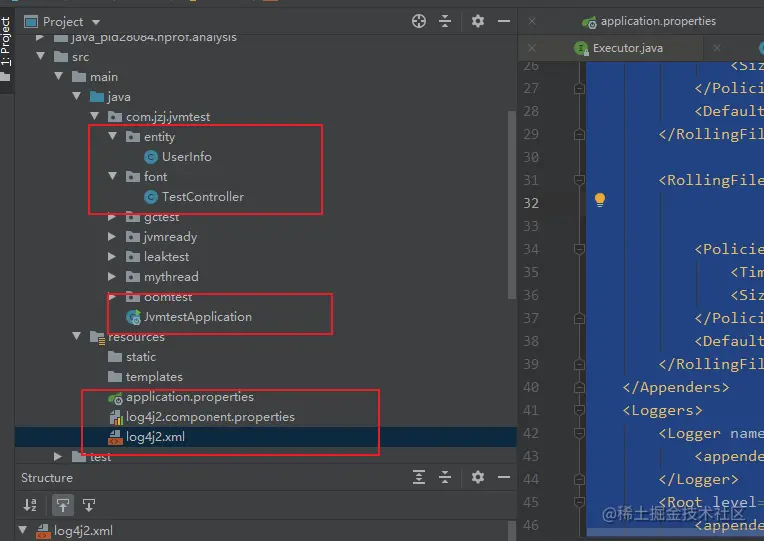This screenshot has height=541, width=764.
Task: Hide the Project tool window
Action: coord(504,21)
